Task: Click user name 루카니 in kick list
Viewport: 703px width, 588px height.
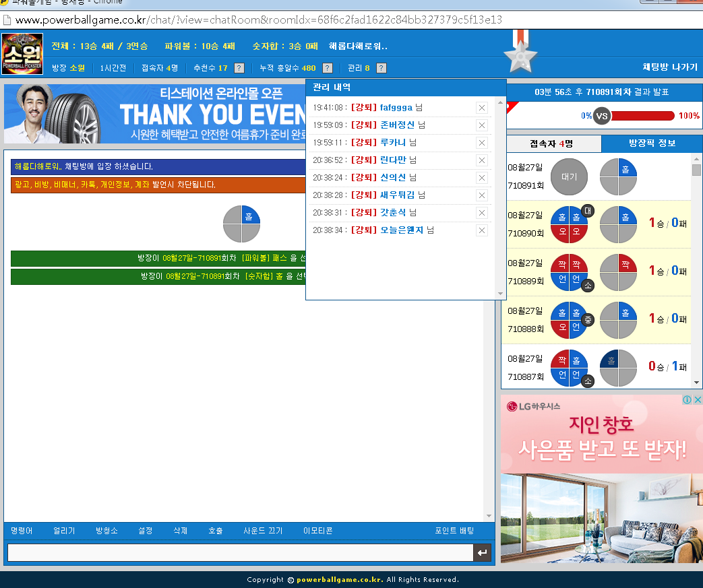Action: point(393,143)
